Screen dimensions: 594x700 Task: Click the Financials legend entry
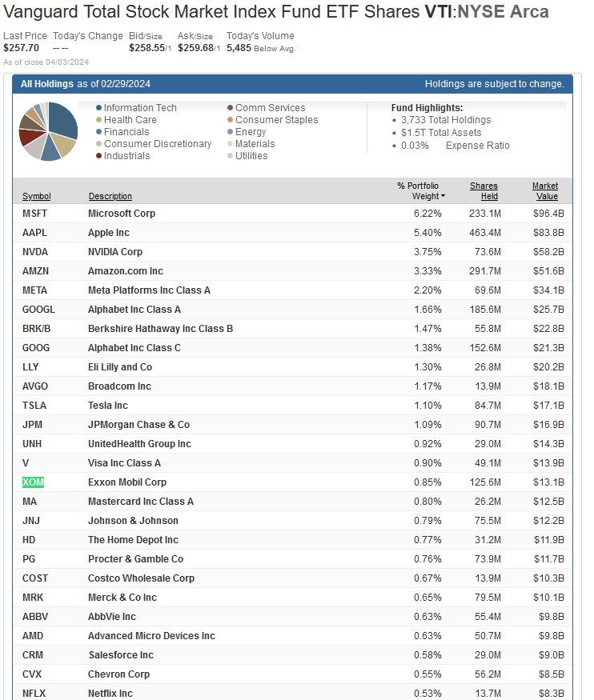click(122, 132)
